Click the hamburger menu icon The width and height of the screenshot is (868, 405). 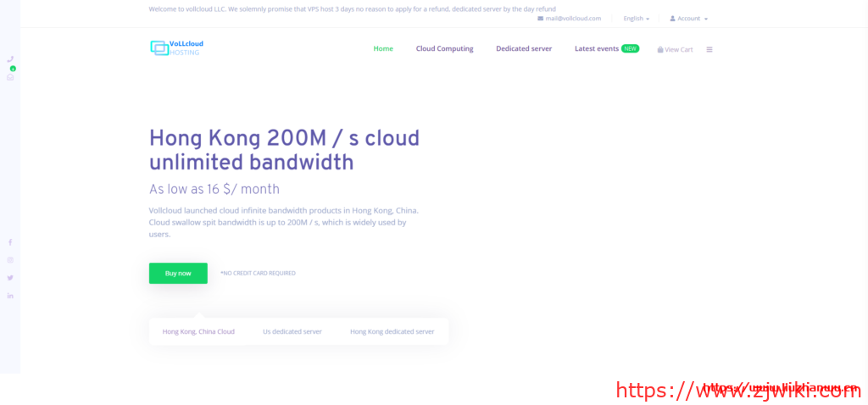point(709,49)
